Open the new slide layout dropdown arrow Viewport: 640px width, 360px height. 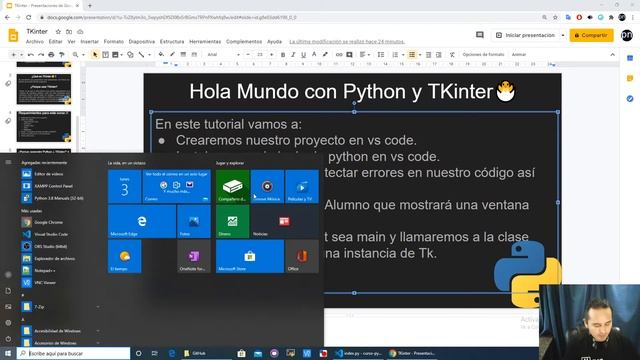pos(21,55)
